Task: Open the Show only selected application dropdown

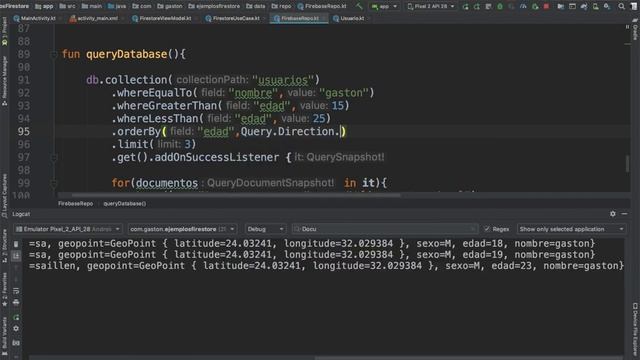Action: point(571,229)
